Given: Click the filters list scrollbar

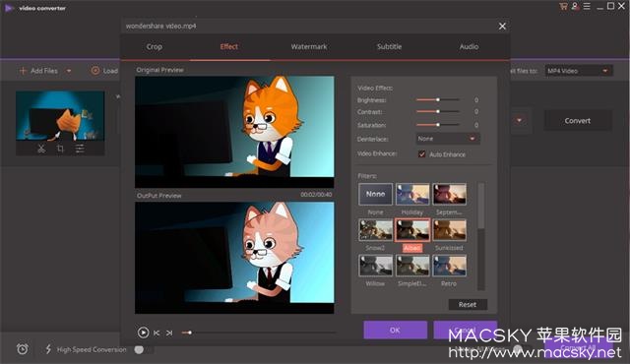Looking at the screenshot, I should (x=481, y=236).
